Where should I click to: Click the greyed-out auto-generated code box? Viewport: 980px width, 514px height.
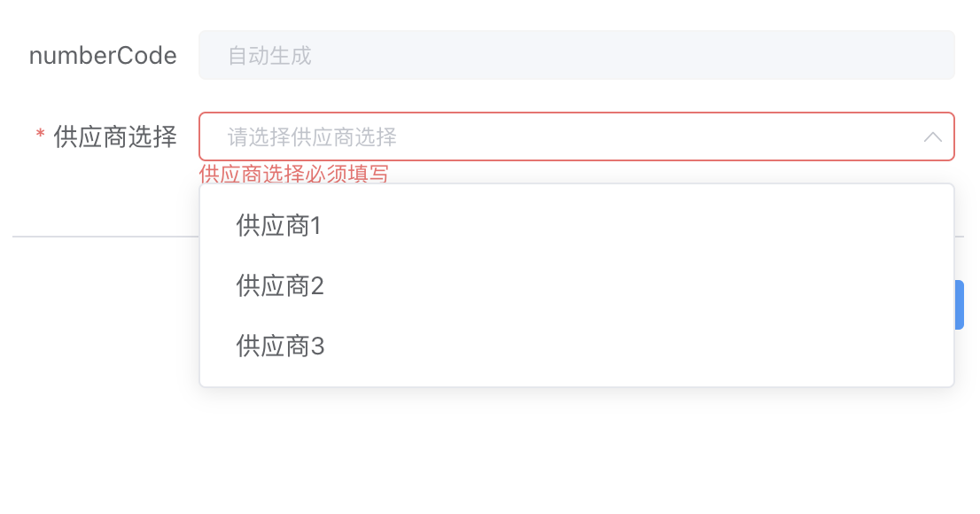(576, 56)
